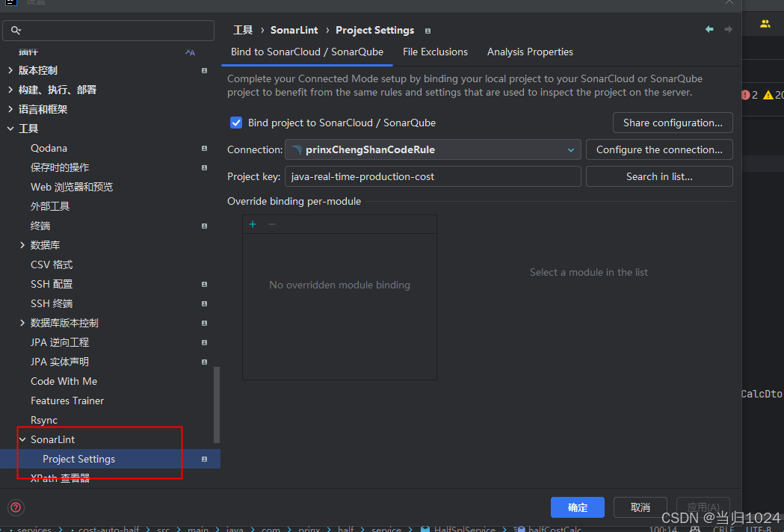This screenshot has width=784, height=532.
Task: Click the translate icon beside the 插件 row
Action: coord(190,52)
